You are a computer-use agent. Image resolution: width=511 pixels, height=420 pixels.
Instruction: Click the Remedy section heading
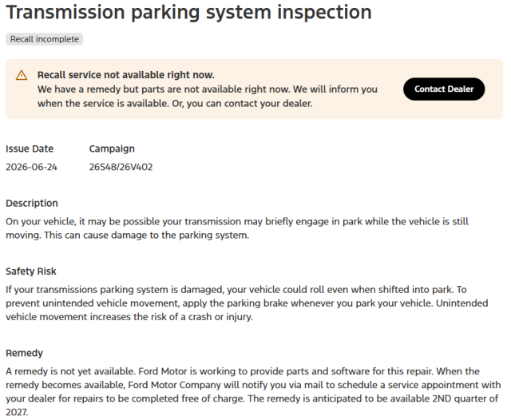24,353
